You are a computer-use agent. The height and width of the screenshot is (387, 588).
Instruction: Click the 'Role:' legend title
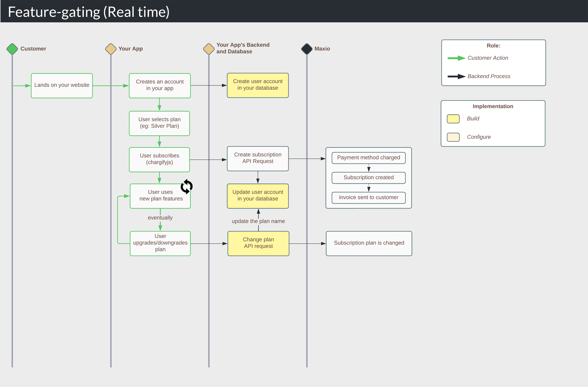tap(493, 46)
